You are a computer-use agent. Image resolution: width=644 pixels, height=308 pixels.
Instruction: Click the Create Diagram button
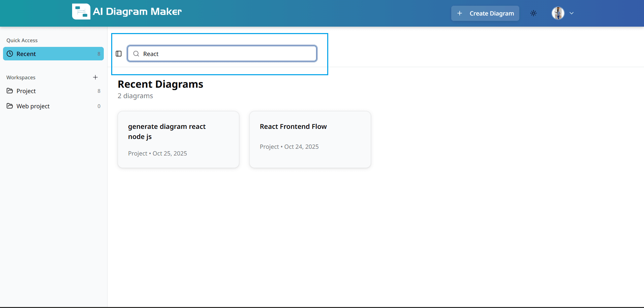[485, 13]
